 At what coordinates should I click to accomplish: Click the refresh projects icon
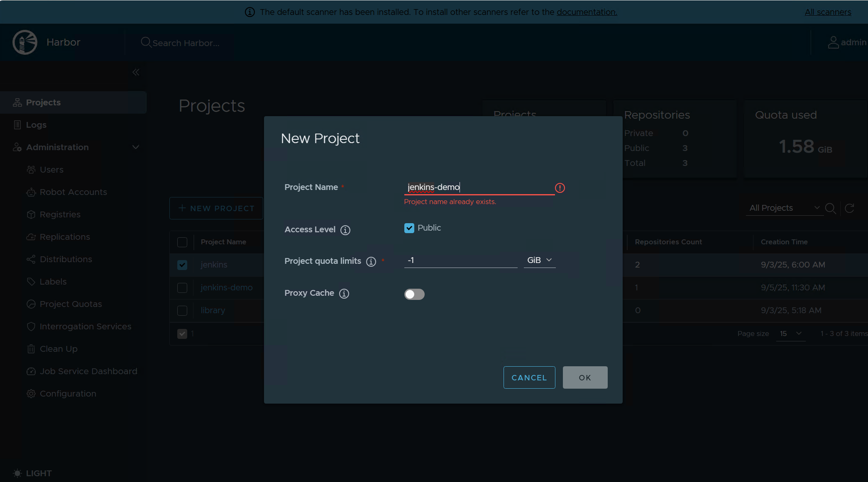point(849,208)
